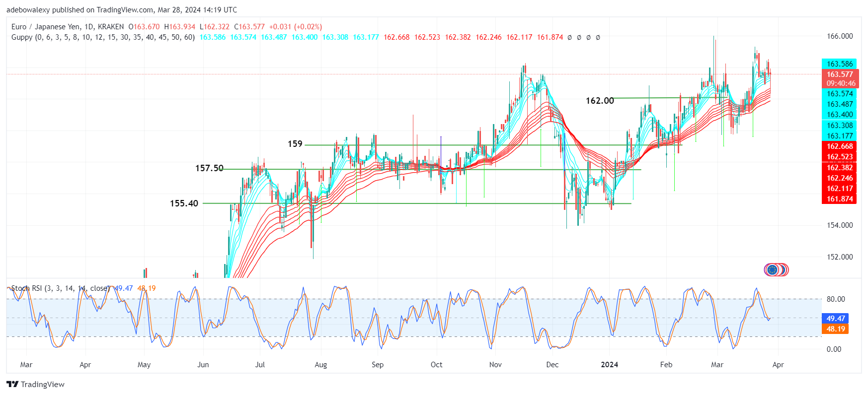Click the countdown timer 09:40:46
The height and width of the screenshot is (395, 868).
point(841,83)
